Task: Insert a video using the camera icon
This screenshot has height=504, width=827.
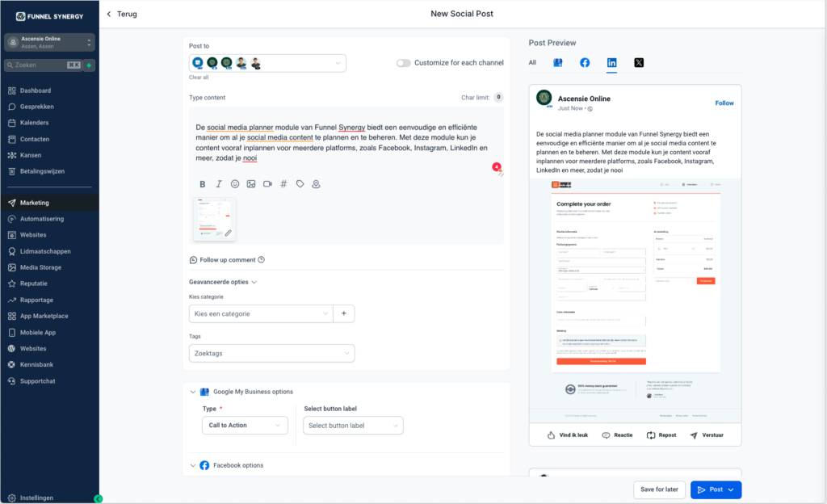Action: (x=267, y=184)
